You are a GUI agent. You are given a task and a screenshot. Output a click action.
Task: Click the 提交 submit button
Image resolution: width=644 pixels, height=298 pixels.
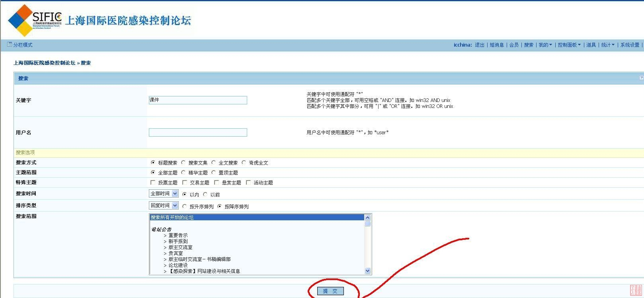point(330,291)
